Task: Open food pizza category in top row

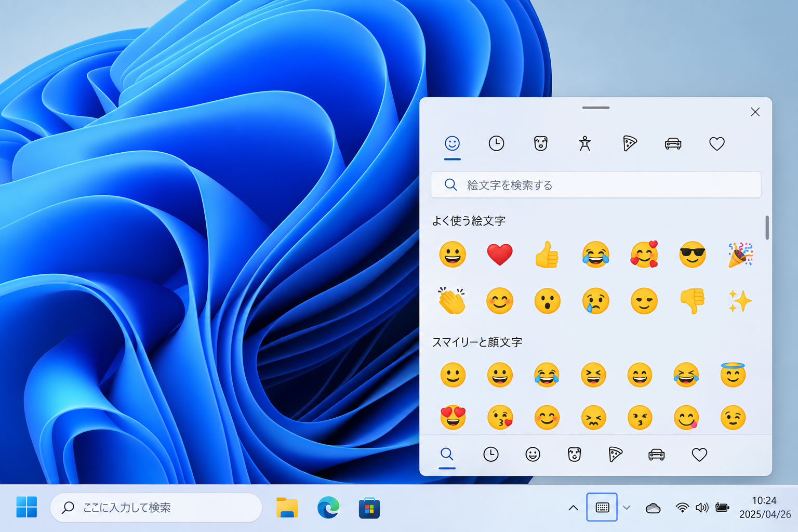Action: pos(630,143)
